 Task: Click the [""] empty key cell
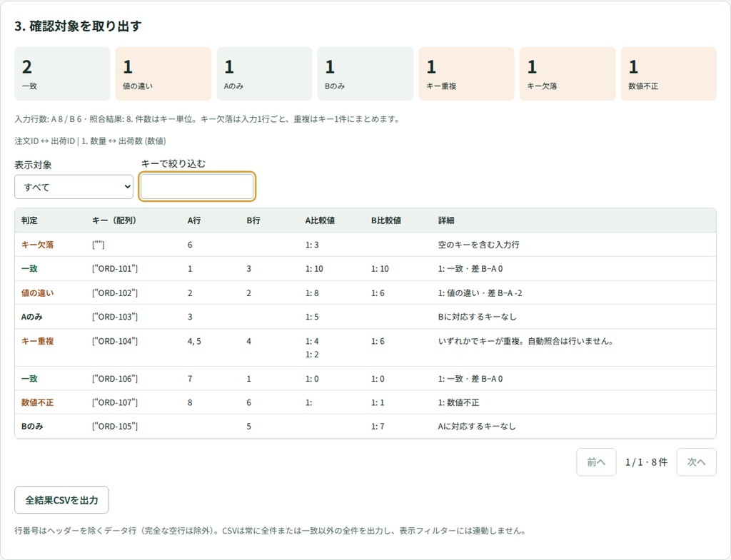[99, 245]
